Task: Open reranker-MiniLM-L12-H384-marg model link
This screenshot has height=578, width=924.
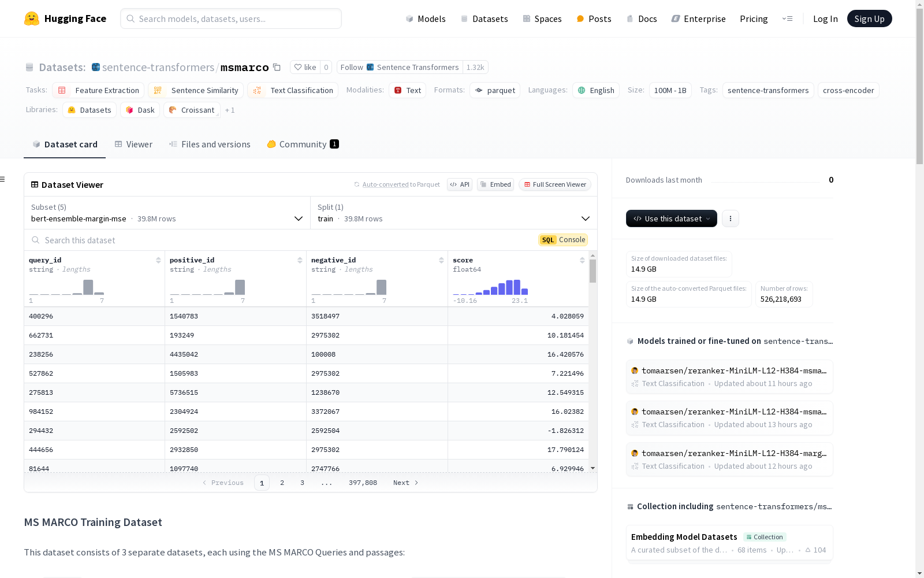Action: (x=729, y=460)
